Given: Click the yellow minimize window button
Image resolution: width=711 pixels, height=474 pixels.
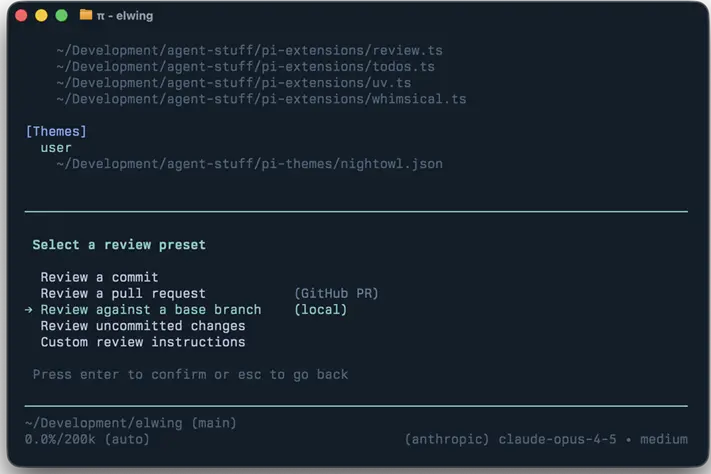Looking at the screenshot, I should 41,16.
